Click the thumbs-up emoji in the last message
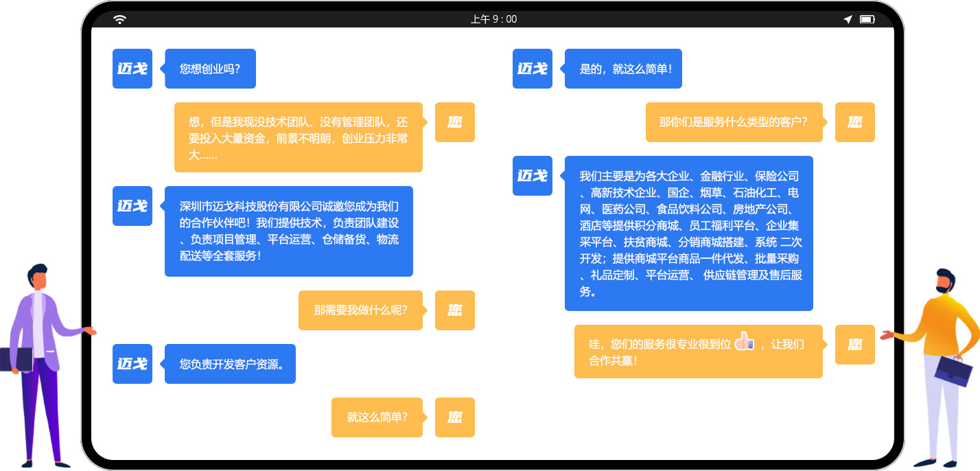Viewport: 980px width, 471px height. tap(745, 341)
